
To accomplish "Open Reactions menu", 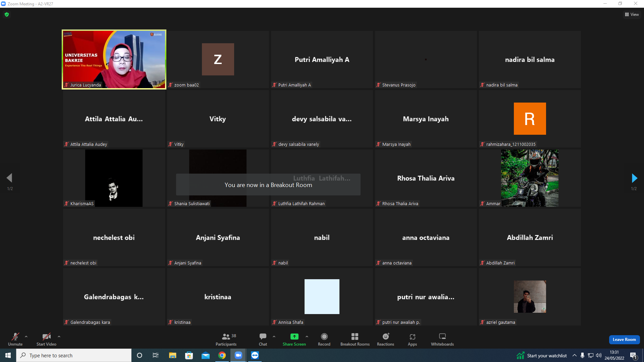I will pyautogui.click(x=386, y=339).
